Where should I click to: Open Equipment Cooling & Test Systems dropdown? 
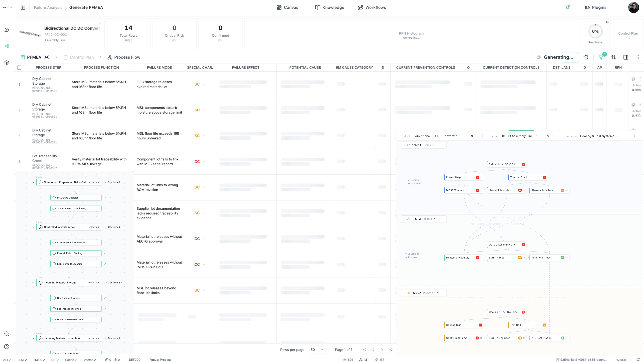[599, 136]
